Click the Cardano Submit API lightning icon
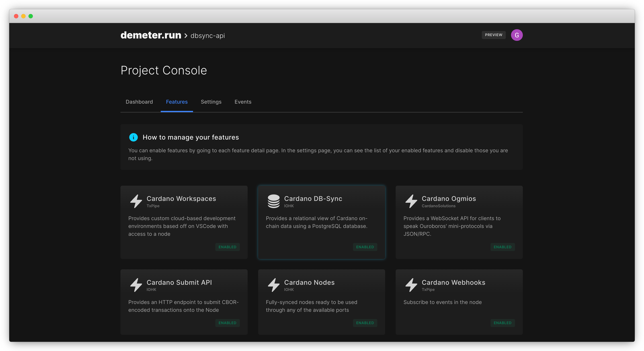The height and width of the screenshot is (351, 644). 136,285
